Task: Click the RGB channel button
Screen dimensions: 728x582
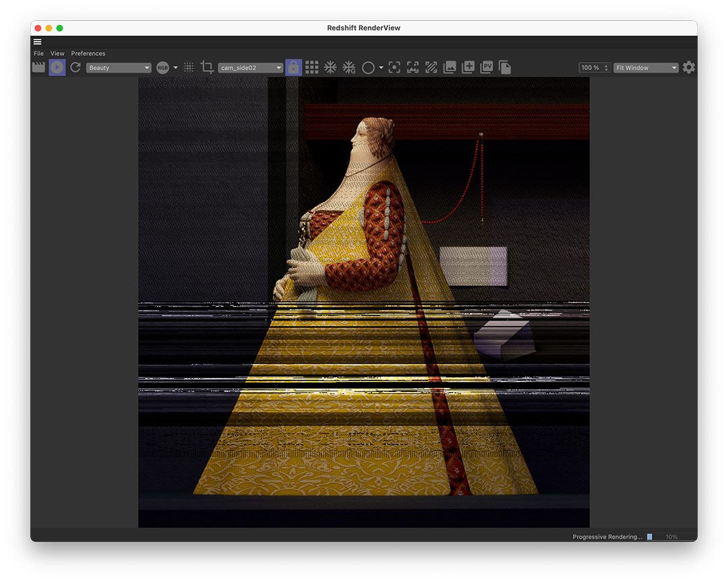Action: click(x=162, y=68)
